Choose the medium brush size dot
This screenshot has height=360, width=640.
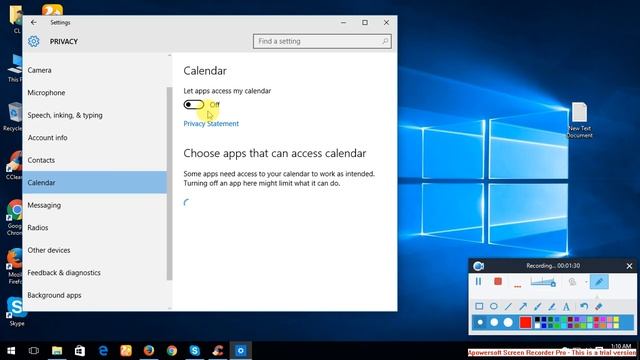[494, 322]
